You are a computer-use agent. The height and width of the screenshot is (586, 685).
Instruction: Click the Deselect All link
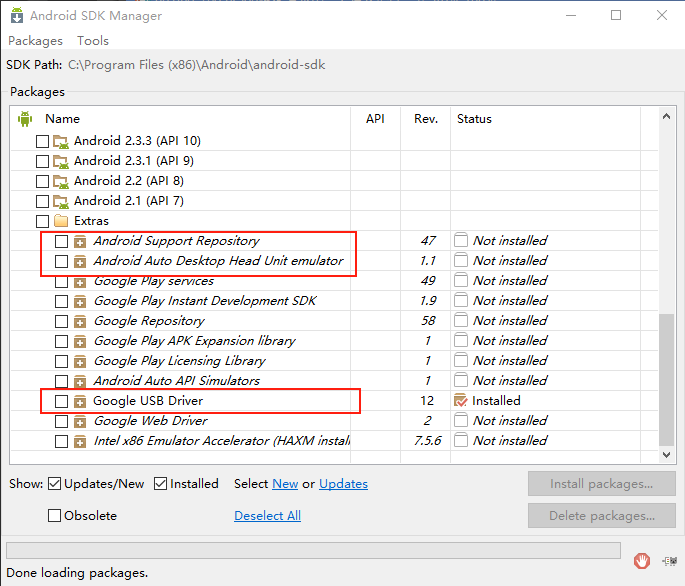[x=267, y=516]
